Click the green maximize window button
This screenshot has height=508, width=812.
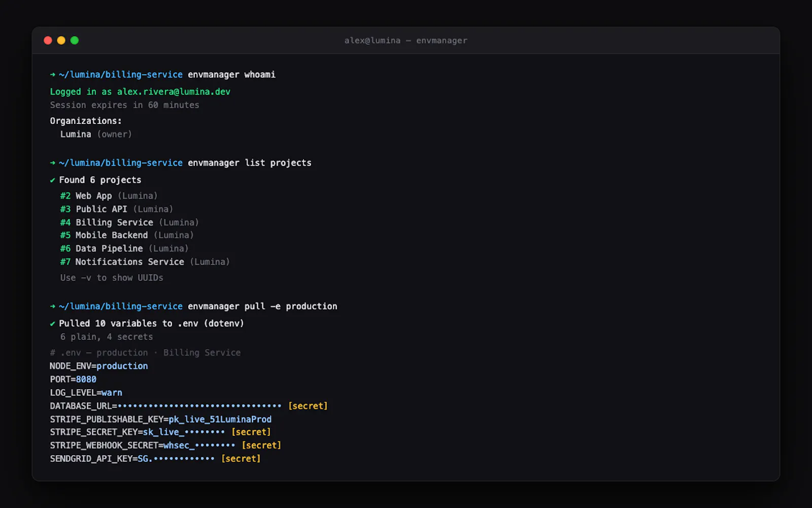(x=75, y=40)
